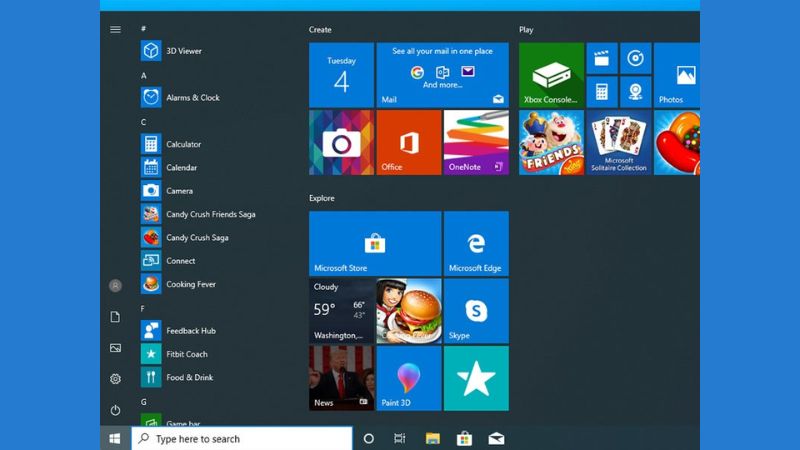Image resolution: width=800 pixels, height=450 pixels.
Task: Open the Groove Music small tile
Action: coord(636,58)
